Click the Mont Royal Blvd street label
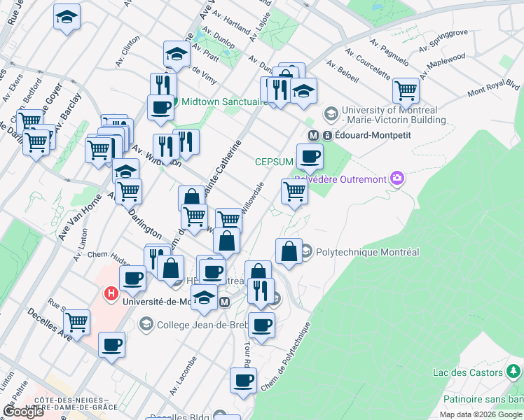The width and height of the screenshot is (524, 420). (x=494, y=87)
